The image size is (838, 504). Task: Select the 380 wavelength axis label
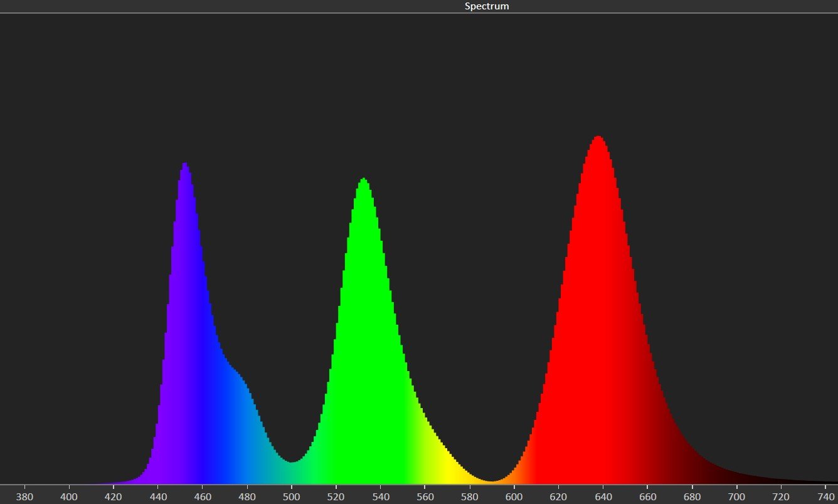(24, 495)
